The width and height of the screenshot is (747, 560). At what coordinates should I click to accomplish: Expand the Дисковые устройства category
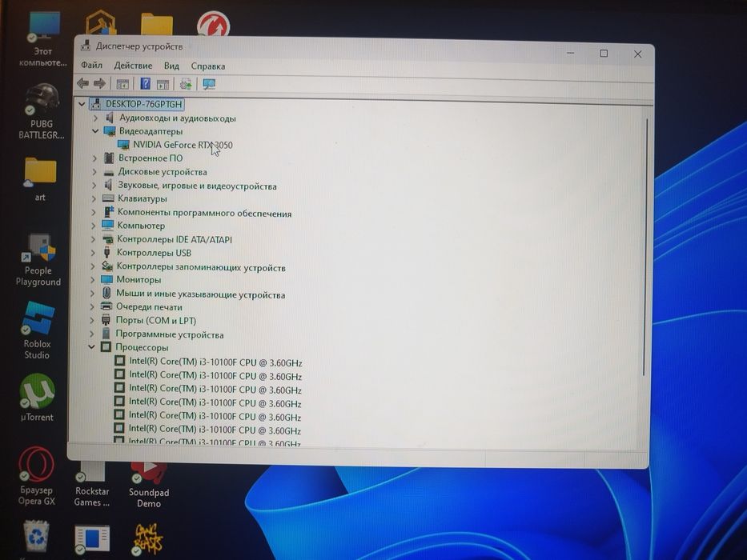94,172
